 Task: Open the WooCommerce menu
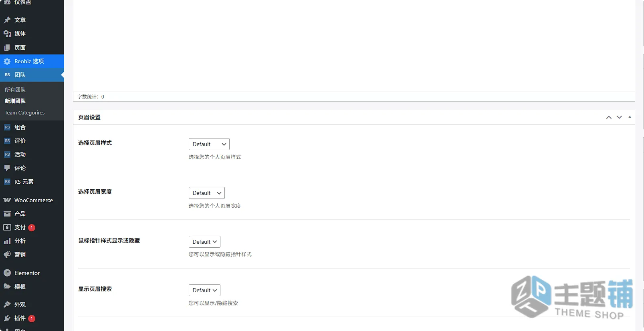click(x=32, y=200)
